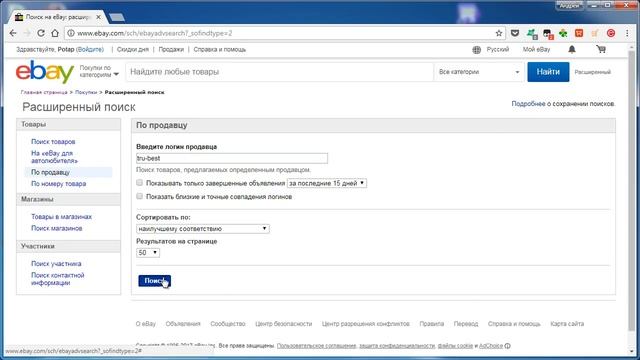Open 'Центр разрешения конфликтов' footer link
The height and width of the screenshot is (360, 640).
[x=365, y=324]
